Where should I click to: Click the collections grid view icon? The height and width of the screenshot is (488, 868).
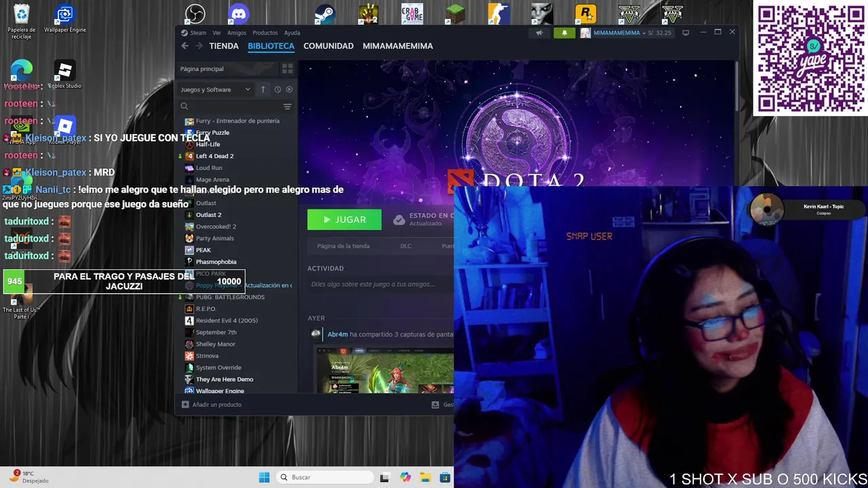(288, 68)
